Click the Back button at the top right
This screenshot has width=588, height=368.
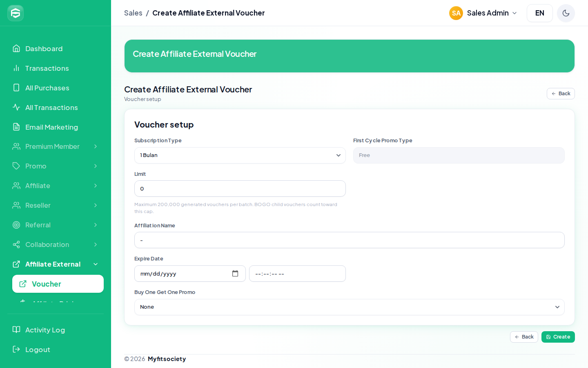(x=561, y=94)
